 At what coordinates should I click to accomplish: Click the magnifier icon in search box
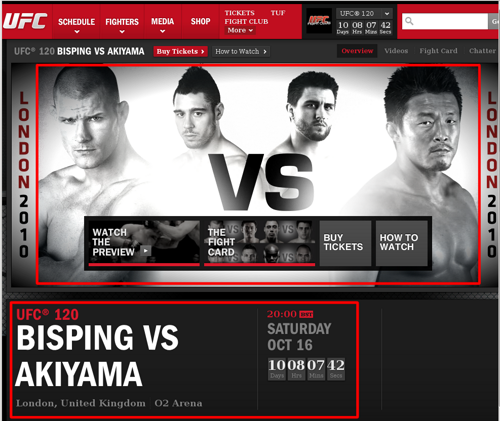409,21
